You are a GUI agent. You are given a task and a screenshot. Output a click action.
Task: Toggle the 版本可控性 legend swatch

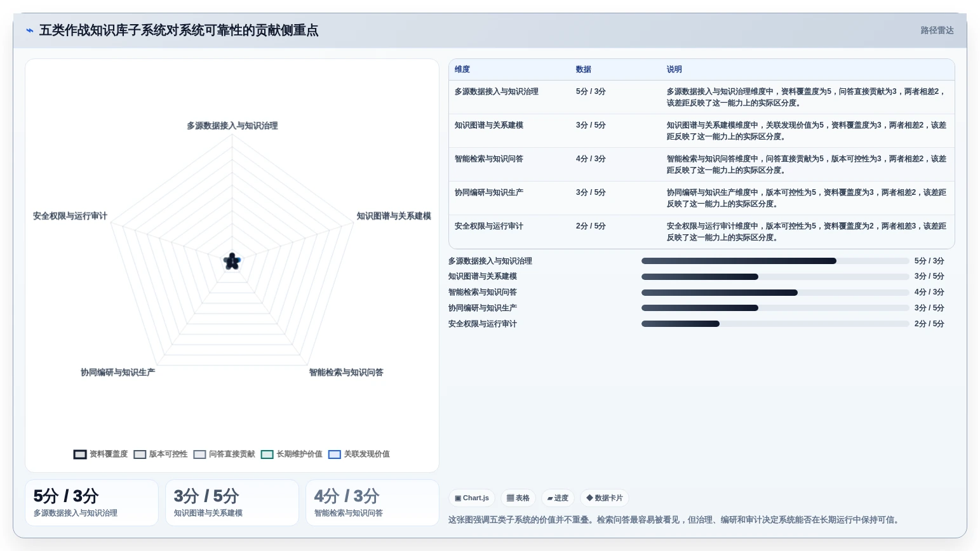(140, 455)
